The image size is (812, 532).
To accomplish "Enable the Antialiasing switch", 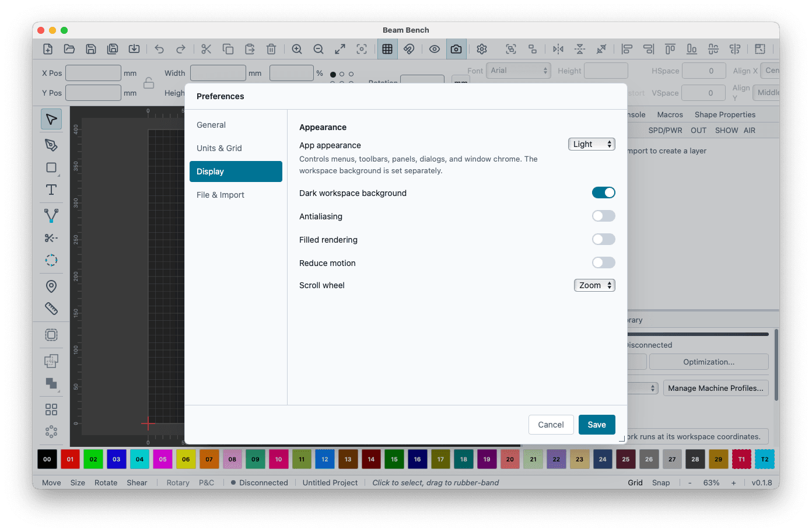I will click(604, 216).
